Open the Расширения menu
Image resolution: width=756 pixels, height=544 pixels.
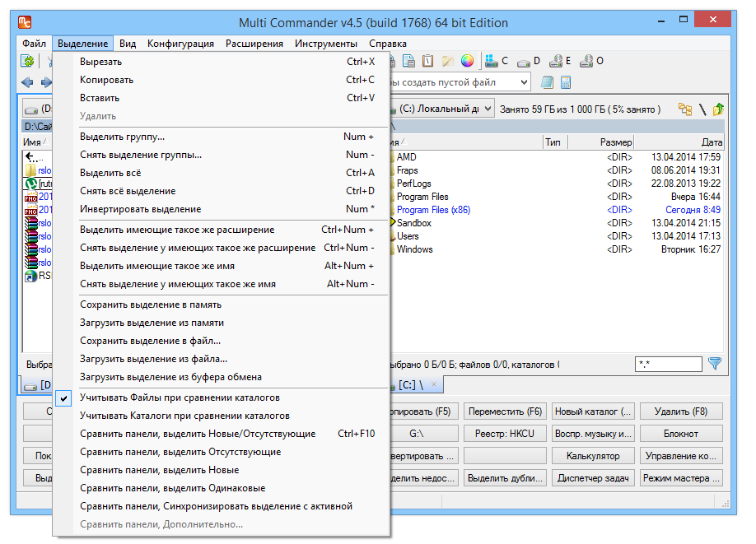pos(254,44)
